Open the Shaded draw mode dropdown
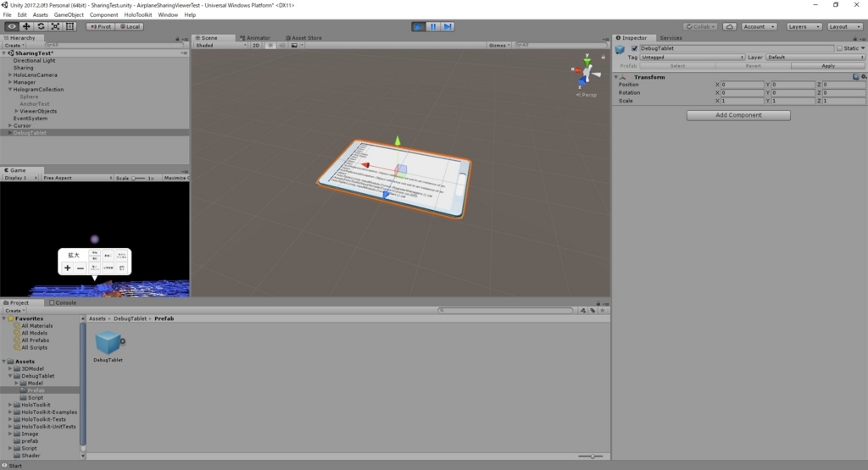 tap(221, 46)
